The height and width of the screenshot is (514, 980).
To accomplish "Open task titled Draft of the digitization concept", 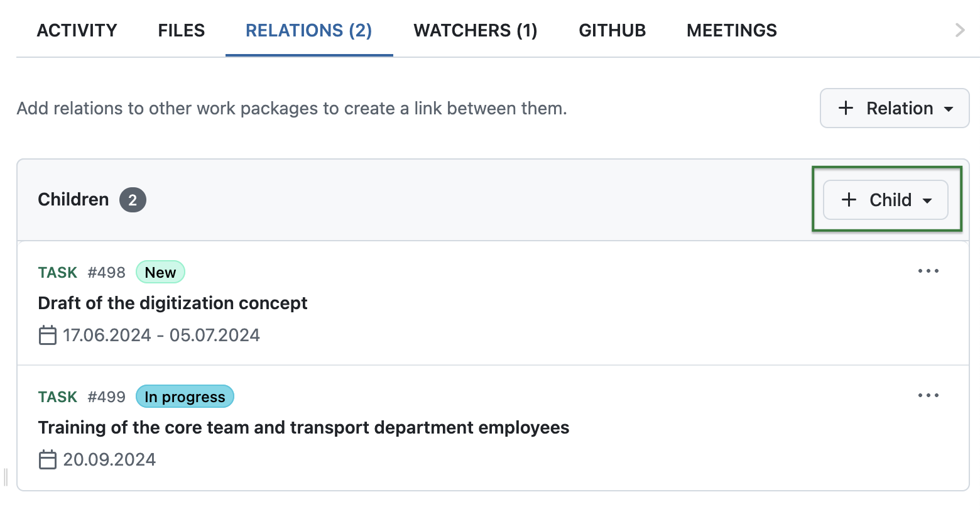I will pyautogui.click(x=172, y=303).
